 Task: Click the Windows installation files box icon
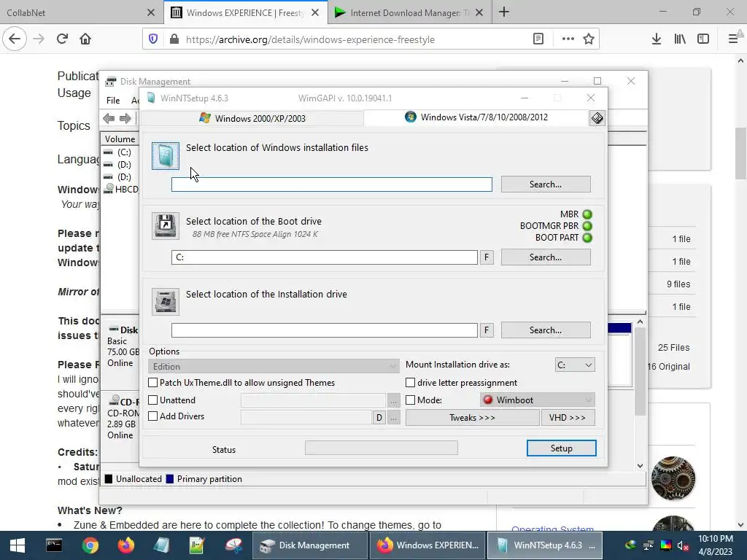tap(166, 156)
